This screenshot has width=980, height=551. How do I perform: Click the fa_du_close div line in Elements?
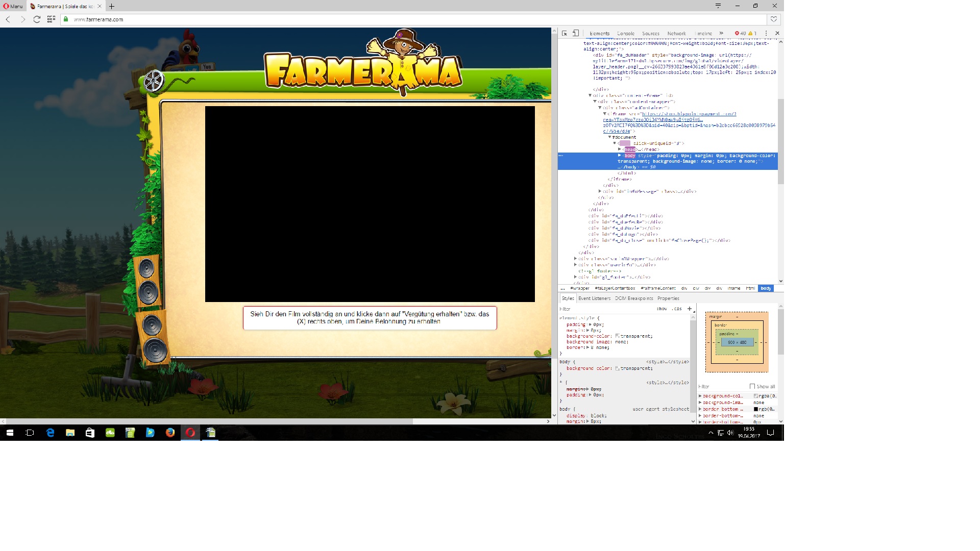[659, 240]
